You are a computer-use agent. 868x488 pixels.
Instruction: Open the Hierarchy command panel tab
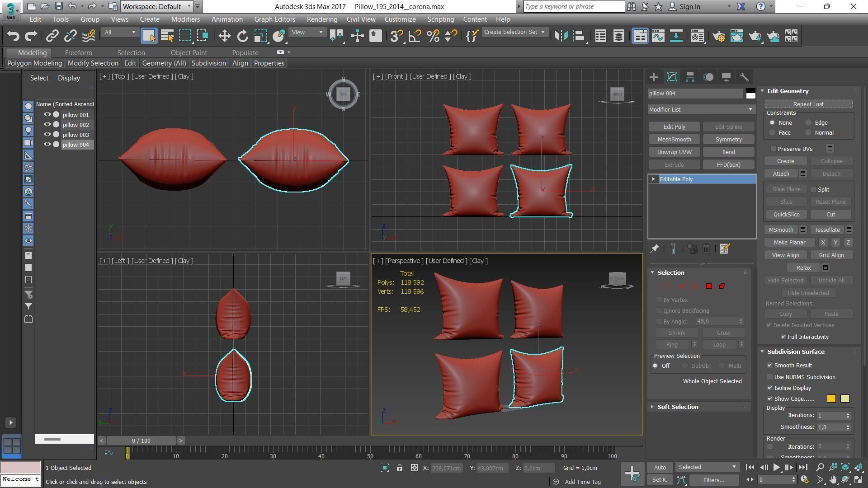[x=690, y=77]
